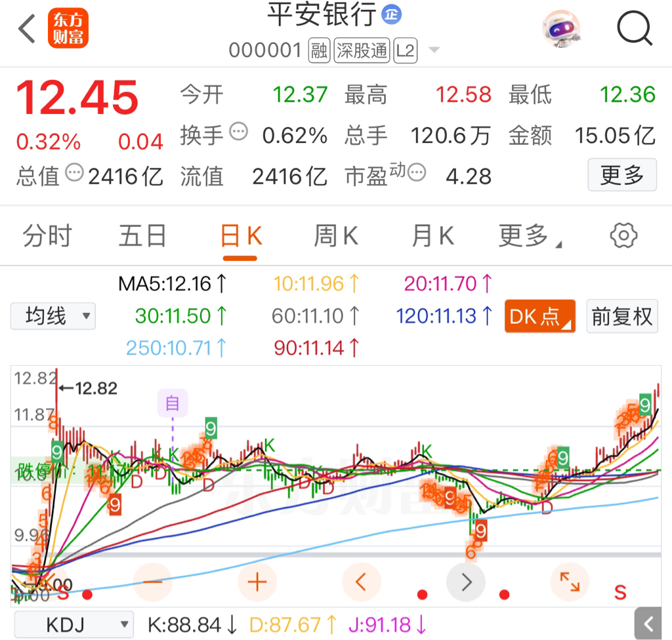Tap the D:87.67 KDJ value
Screen dimensions: 672x640
(x=293, y=624)
